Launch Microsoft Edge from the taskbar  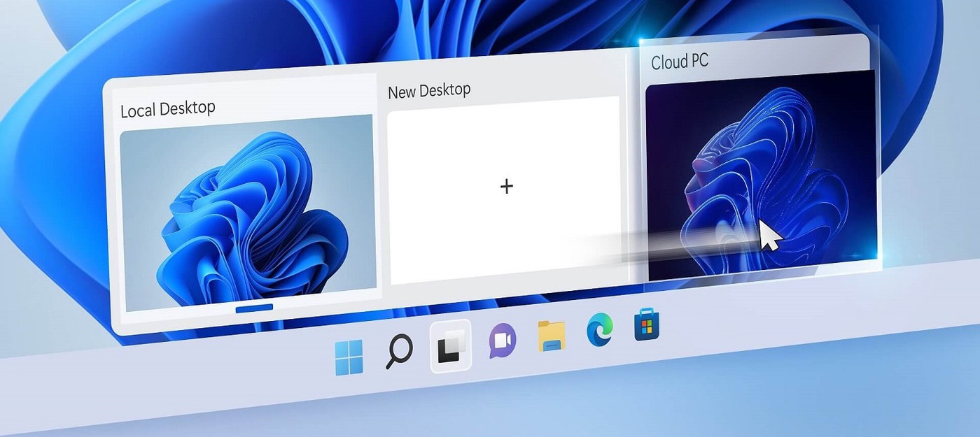599,329
